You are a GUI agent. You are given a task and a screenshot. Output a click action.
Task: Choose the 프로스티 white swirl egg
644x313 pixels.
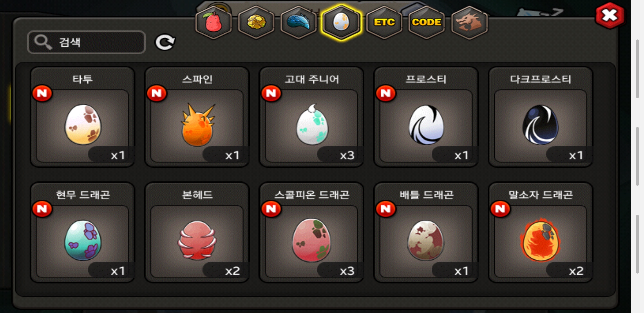(x=426, y=117)
